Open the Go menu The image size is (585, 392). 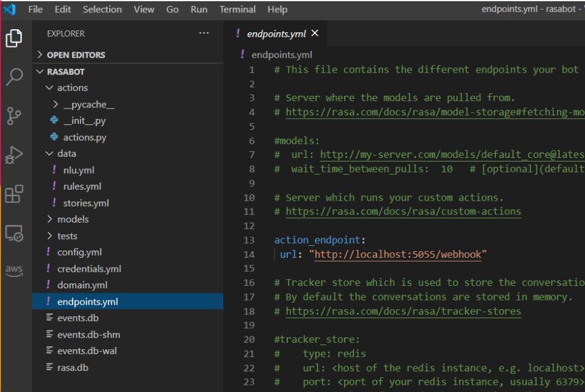point(173,9)
